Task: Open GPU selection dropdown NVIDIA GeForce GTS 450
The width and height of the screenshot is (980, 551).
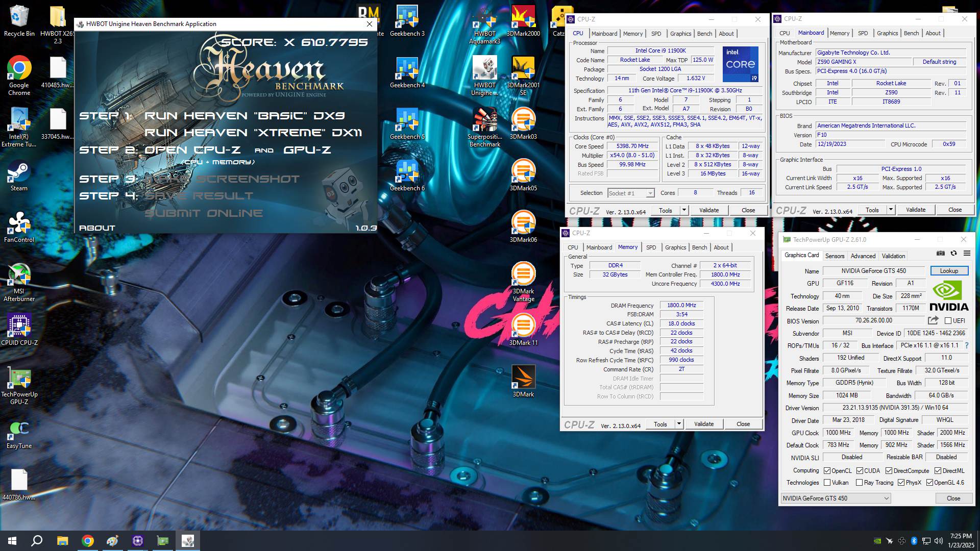Action: [836, 498]
